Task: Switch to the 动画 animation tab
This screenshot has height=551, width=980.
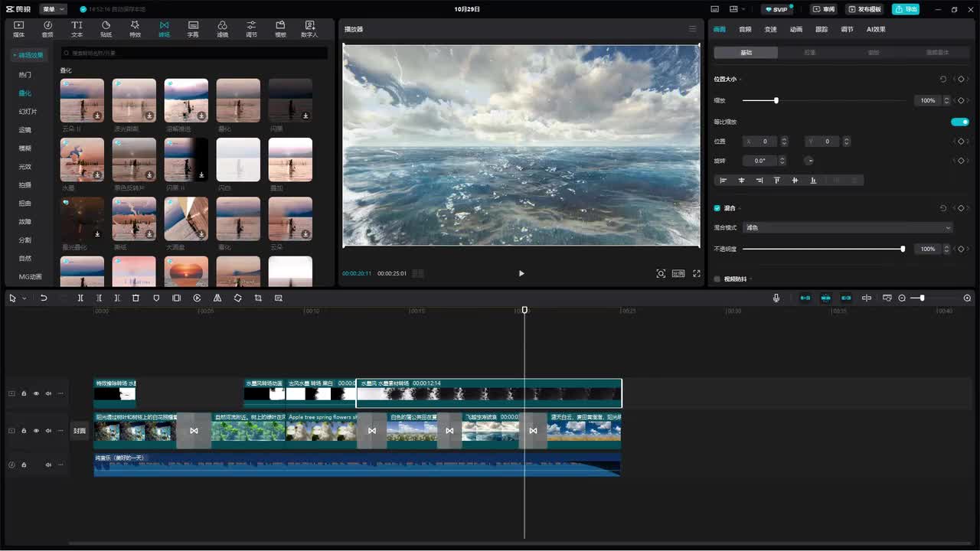Action: (x=796, y=29)
